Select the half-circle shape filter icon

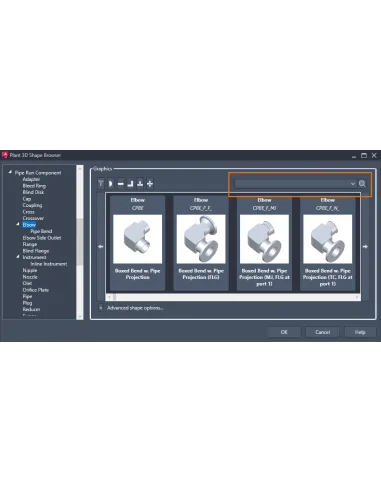[x=111, y=183]
